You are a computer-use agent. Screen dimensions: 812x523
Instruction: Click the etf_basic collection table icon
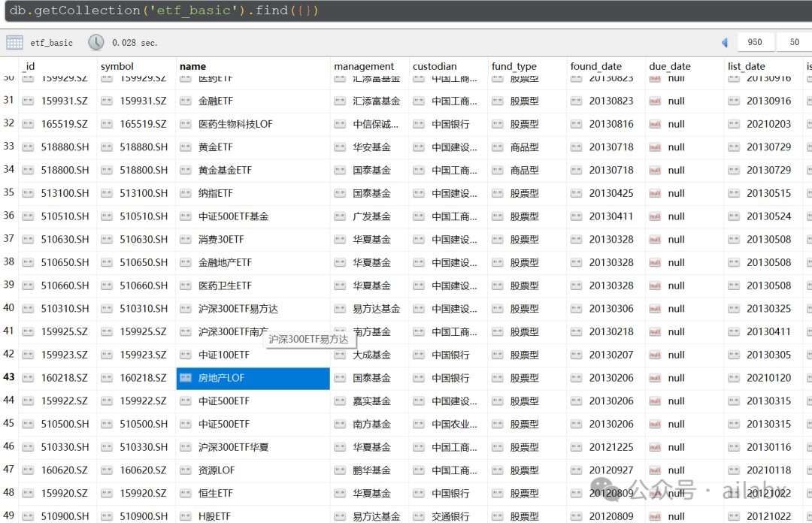point(14,42)
